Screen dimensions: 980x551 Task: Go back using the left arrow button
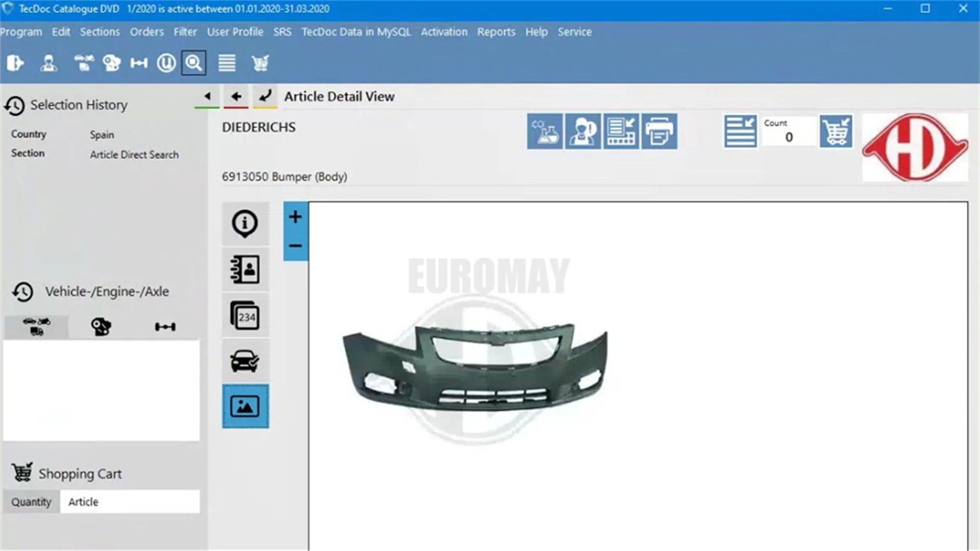(x=236, y=97)
